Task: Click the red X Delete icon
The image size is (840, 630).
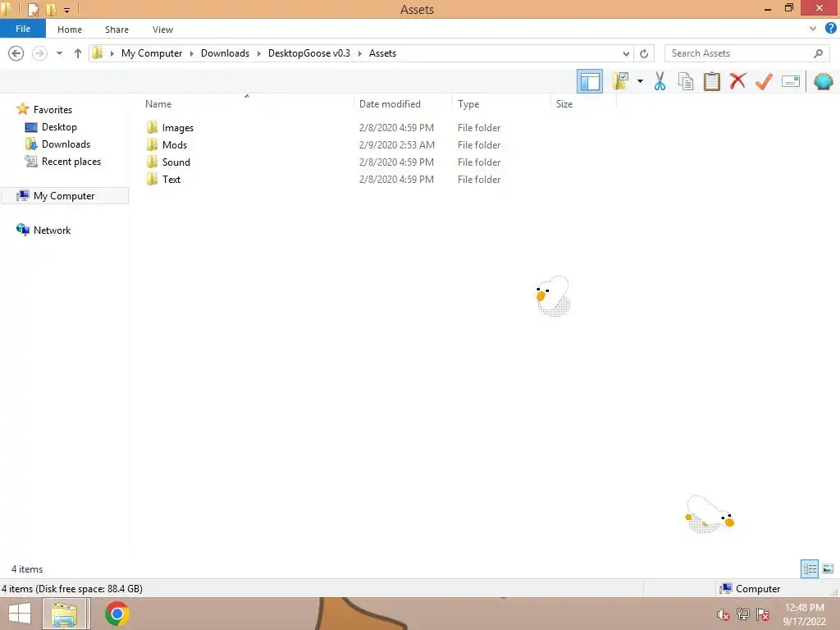Action: click(737, 81)
